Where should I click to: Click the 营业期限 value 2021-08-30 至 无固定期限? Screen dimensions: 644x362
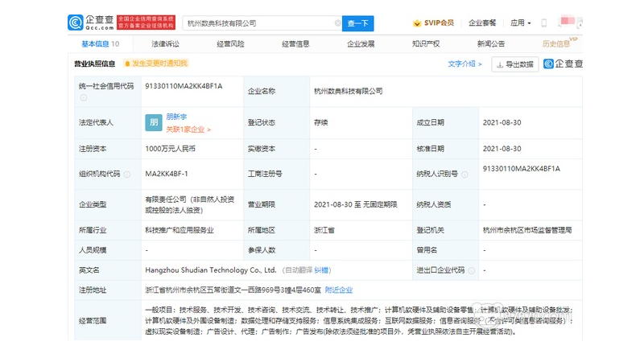(355, 204)
